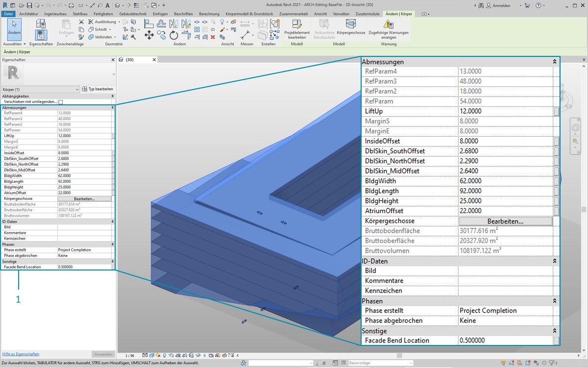Click the Measure tool icon

[245, 35]
